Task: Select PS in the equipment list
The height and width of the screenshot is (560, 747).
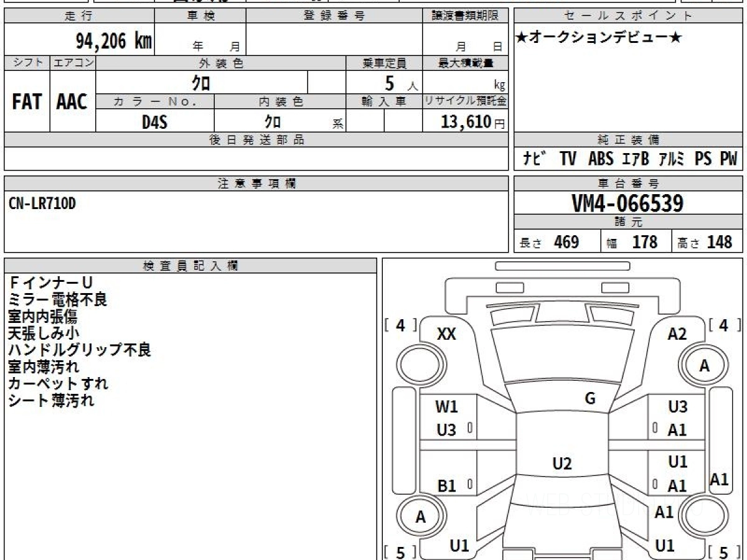Action: (703, 159)
